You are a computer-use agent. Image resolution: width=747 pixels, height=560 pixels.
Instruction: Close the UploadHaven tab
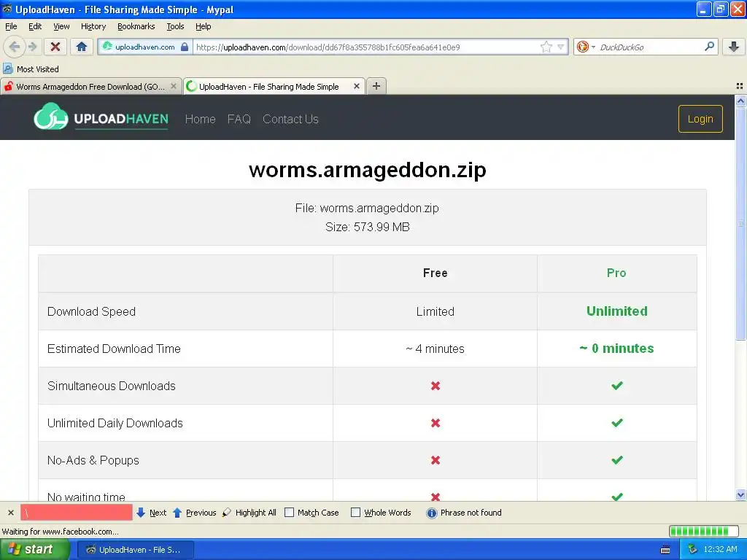(356, 86)
